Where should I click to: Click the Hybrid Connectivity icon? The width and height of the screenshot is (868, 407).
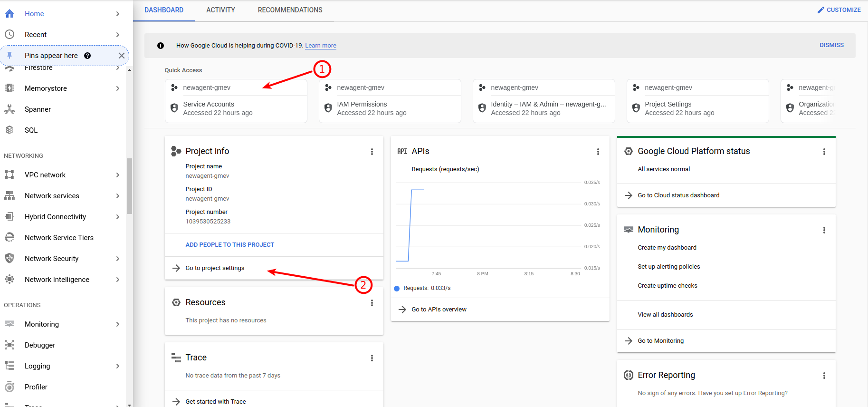pyautogui.click(x=10, y=217)
